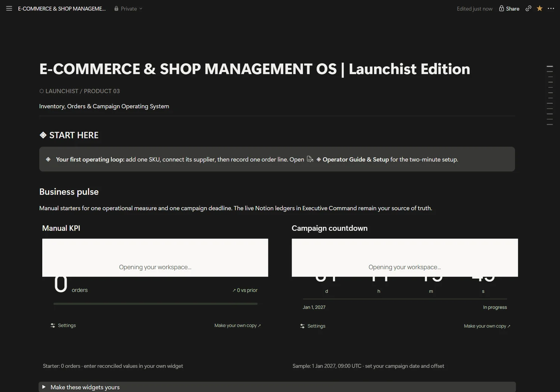This screenshot has height=392, width=560.
Task: Click the main page title
Action: 255,69
